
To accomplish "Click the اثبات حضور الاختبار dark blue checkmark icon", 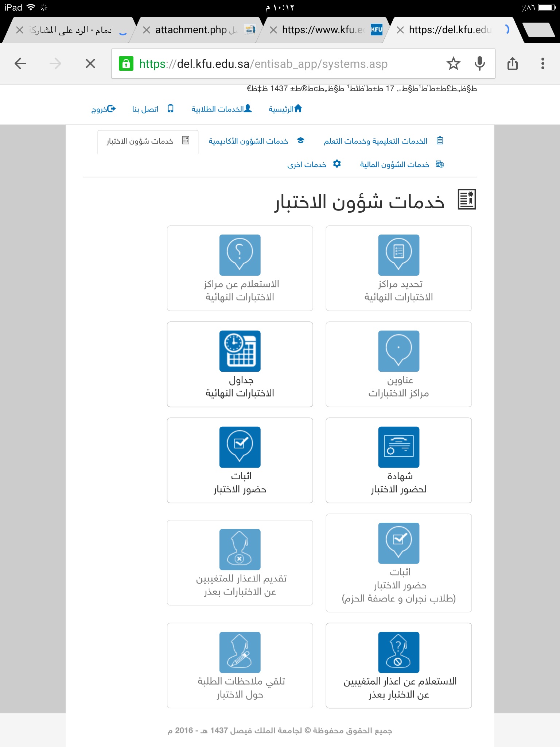I will (x=240, y=447).
